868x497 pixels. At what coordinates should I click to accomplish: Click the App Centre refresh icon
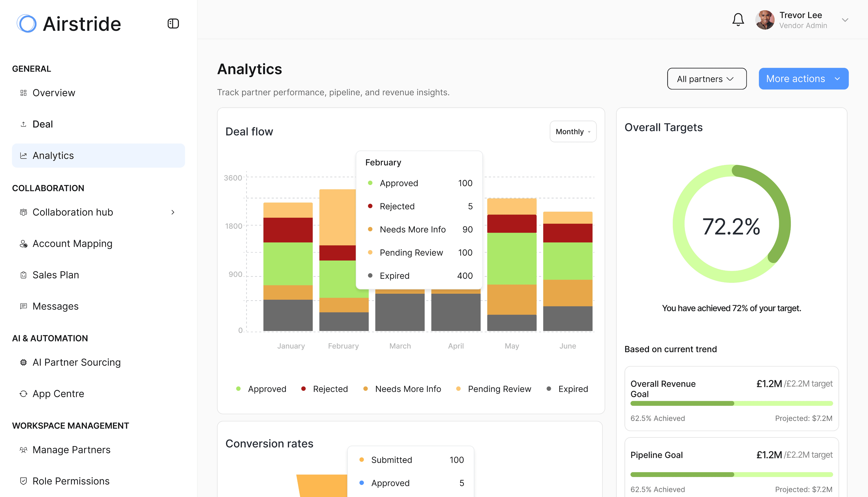coord(23,394)
